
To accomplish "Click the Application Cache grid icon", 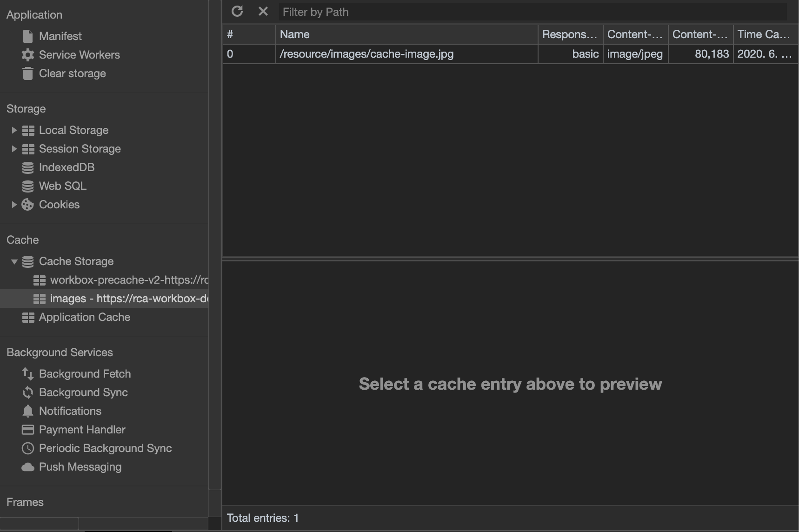I will tap(28, 318).
